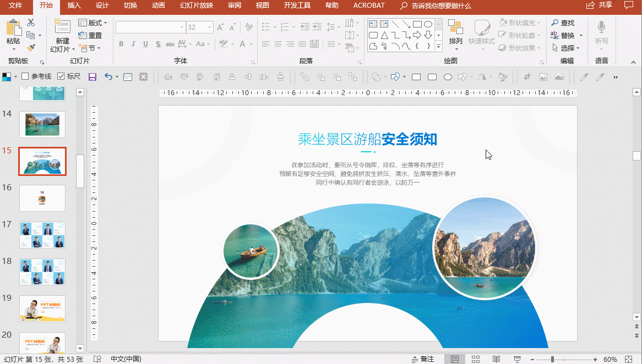Toggle bulleted list formatting
The image size is (642, 364).
(266, 27)
